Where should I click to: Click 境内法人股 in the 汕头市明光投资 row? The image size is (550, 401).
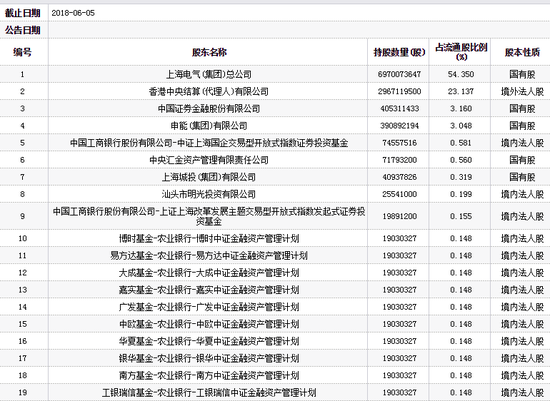(522, 194)
